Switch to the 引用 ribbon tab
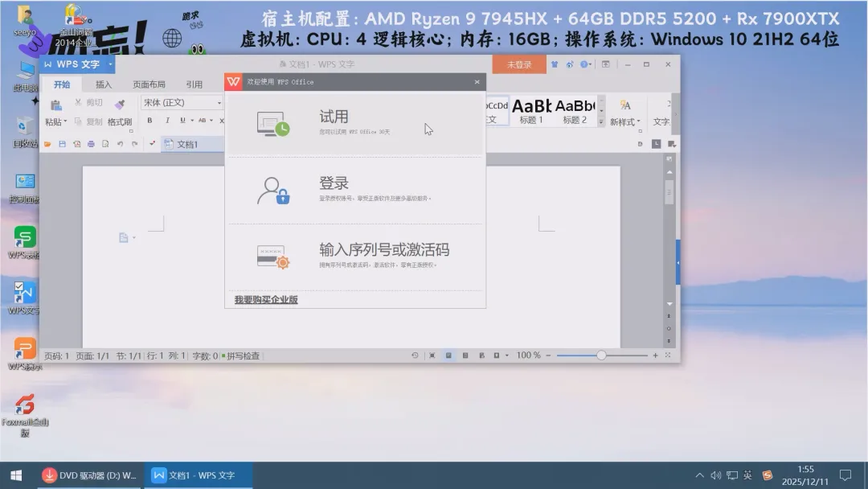This screenshot has width=868, height=489. [x=194, y=84]
